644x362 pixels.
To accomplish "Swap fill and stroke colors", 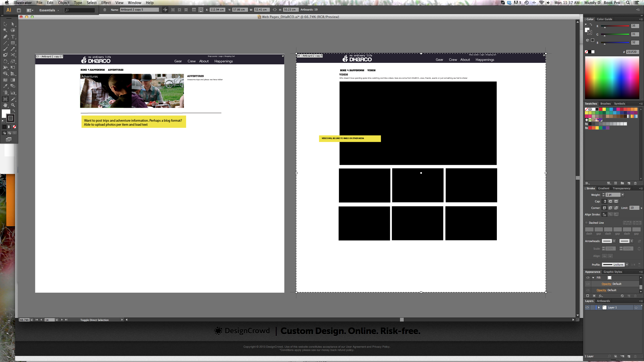I will coord(14,111).
